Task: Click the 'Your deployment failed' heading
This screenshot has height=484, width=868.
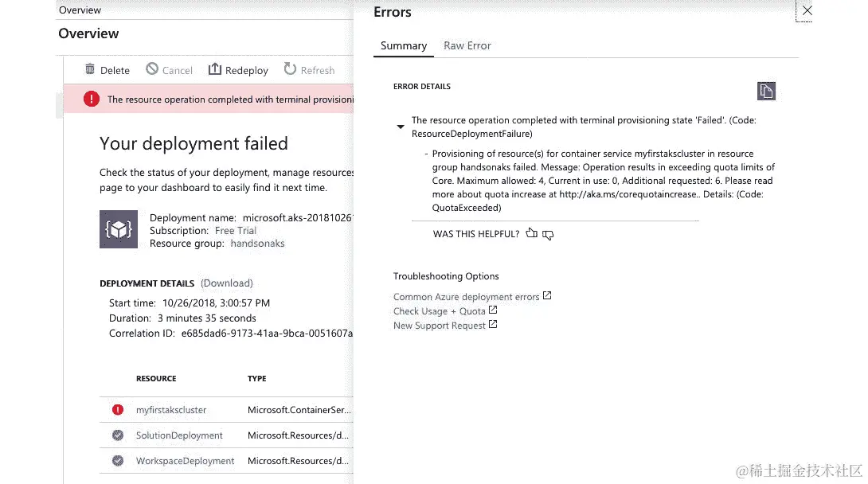Action: click(x=194, y=144)
